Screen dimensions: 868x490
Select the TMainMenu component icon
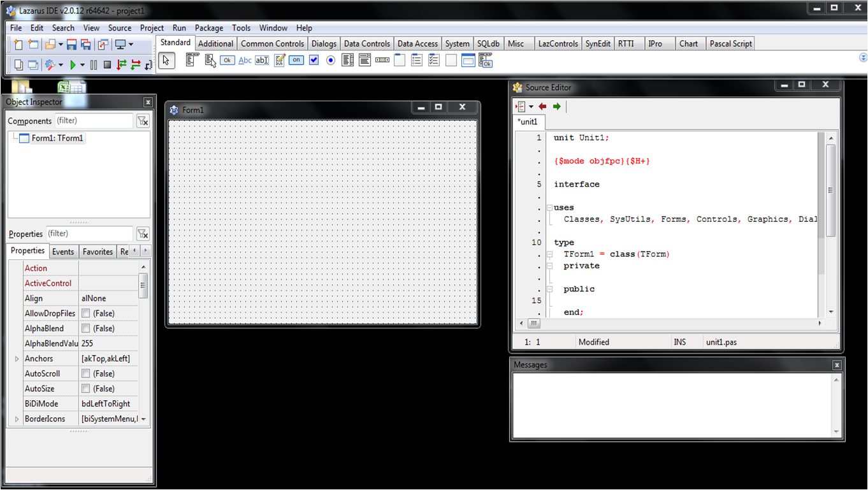(192, 60)
